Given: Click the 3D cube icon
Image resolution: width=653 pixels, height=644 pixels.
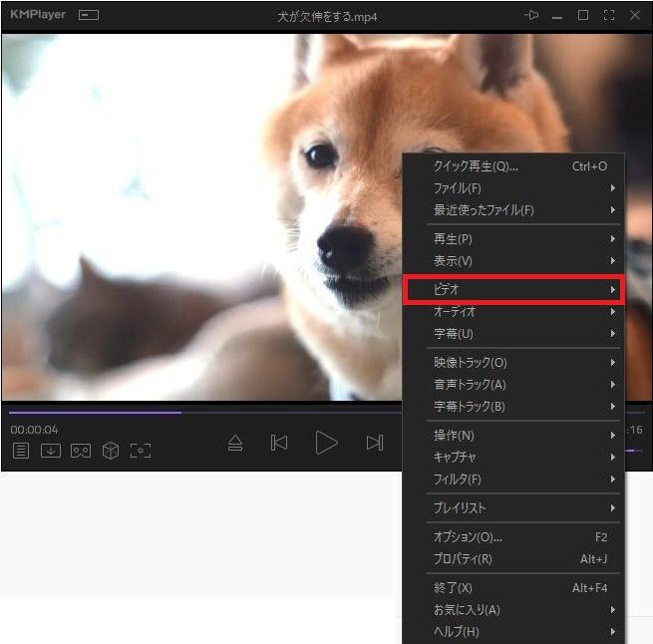Looking at the screenshot, I should [111, 451].
